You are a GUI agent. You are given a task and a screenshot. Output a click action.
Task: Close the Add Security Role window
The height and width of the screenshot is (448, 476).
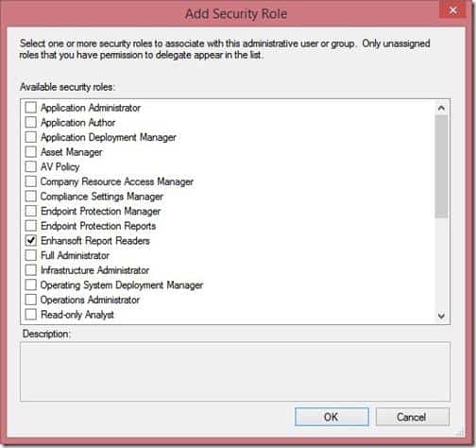click(x=453, y=10)
